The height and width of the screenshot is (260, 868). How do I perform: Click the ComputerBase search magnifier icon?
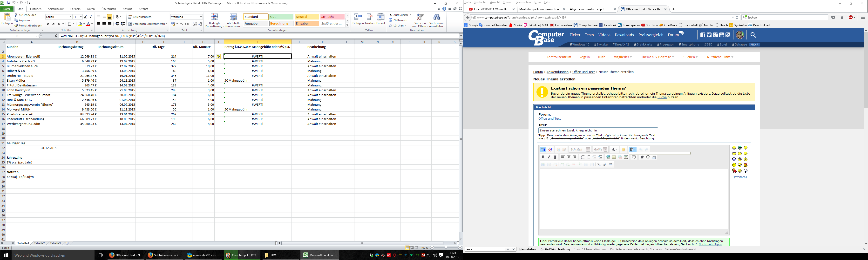pyautogui.click(x=753, y=35)
